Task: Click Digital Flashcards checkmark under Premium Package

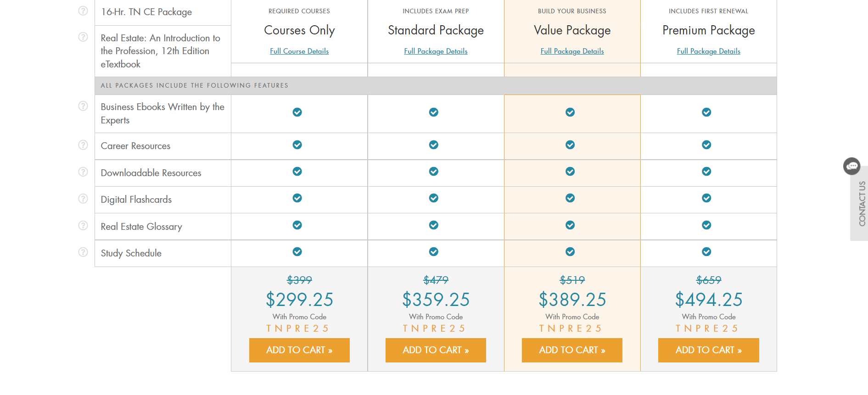Action: pos(706,198)
